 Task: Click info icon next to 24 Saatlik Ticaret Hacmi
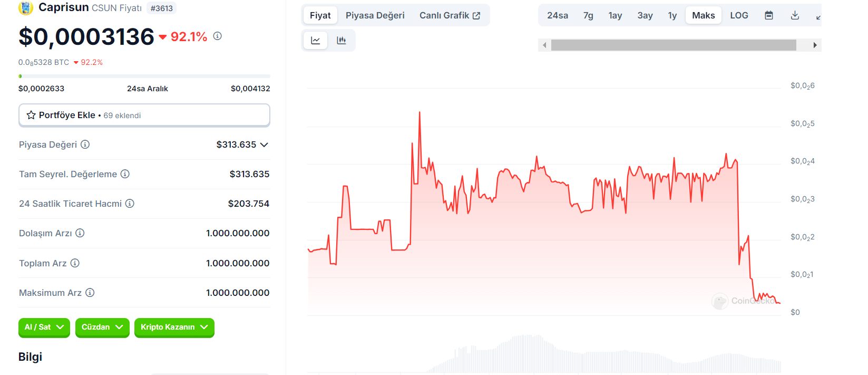(130, 204)
